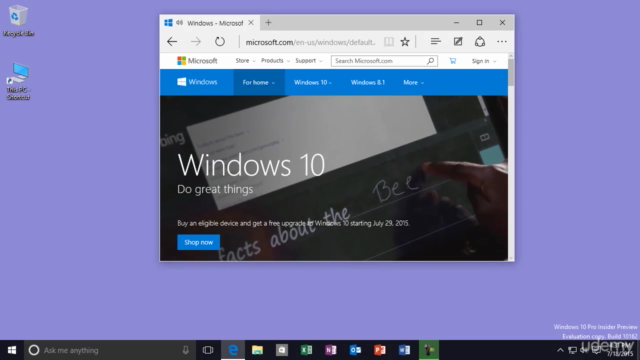The image size is (640, 360).
Task: Open Reading view icon in address bar
Action: click(389, 42)
